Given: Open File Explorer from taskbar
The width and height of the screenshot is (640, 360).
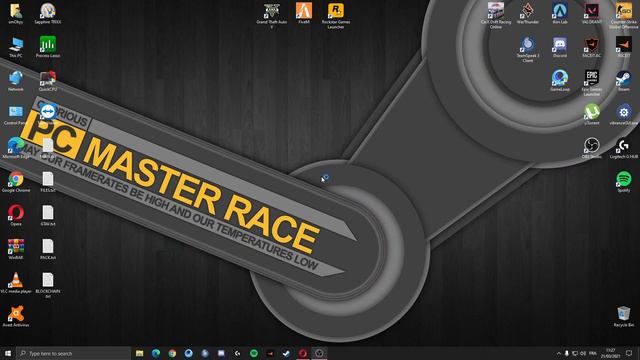Looking at the screenshot, I should point(140,353).
